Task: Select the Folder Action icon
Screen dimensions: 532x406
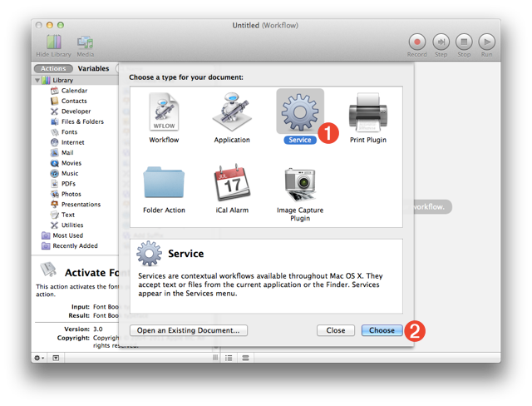Action: tap(164, 182)
